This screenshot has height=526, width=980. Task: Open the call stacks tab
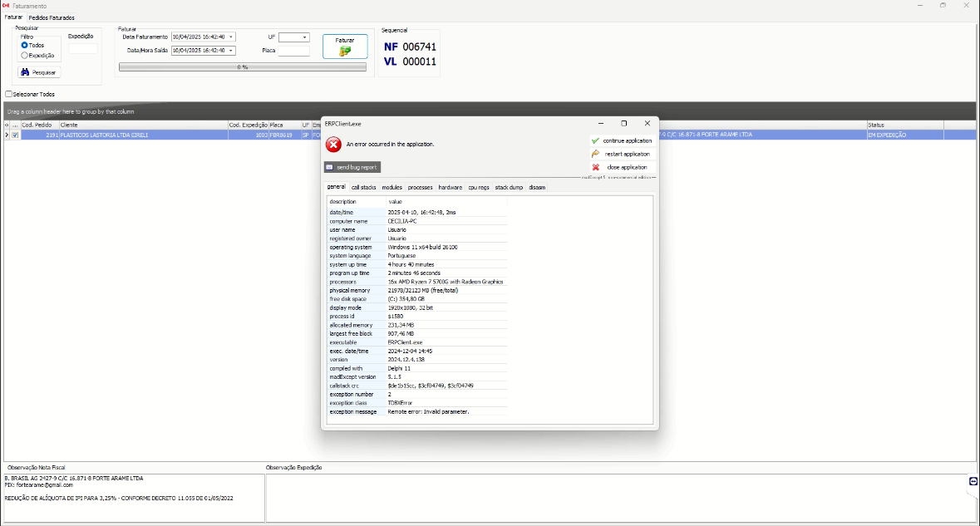(363, 187)
